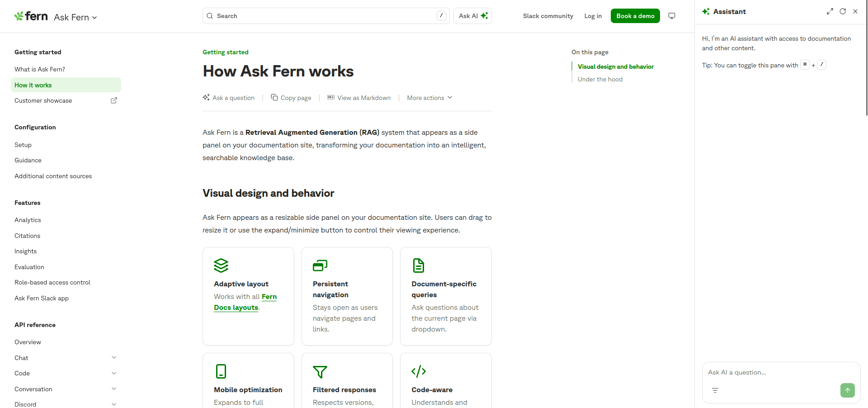The image size is (868, 408).
Task: Open Additional content sources page
Action: pyautogui.click(x=53, y=176)
